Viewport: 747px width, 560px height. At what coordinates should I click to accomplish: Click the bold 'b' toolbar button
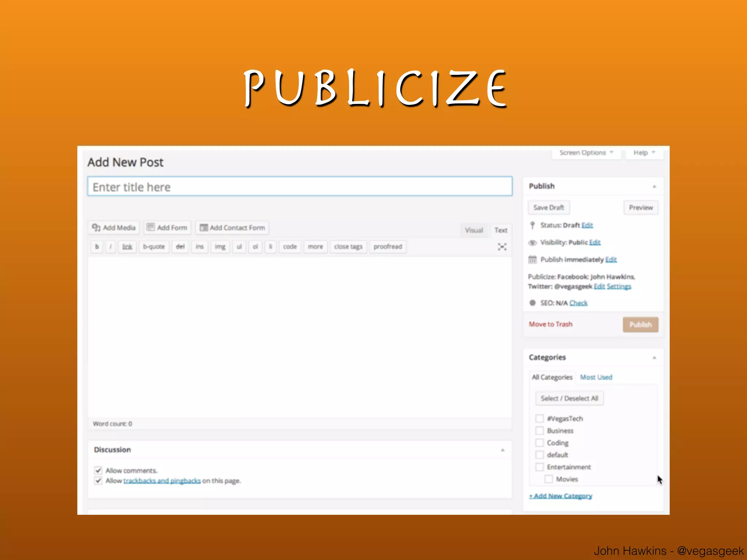(x=97, y=247)
